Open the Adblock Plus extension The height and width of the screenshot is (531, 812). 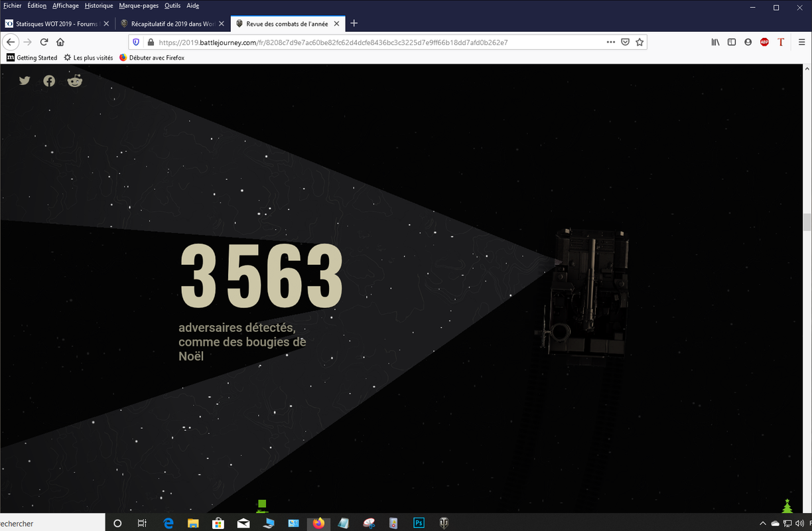click(764, 42)
